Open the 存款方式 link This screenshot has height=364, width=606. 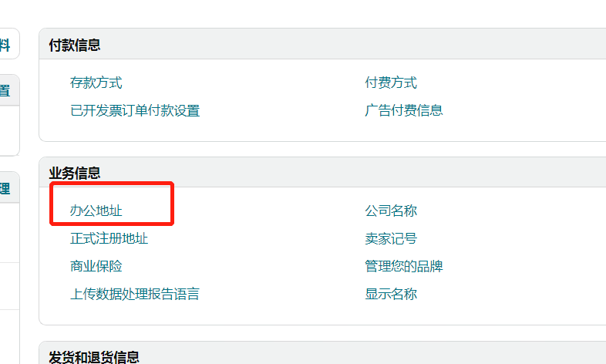[96, 83]
